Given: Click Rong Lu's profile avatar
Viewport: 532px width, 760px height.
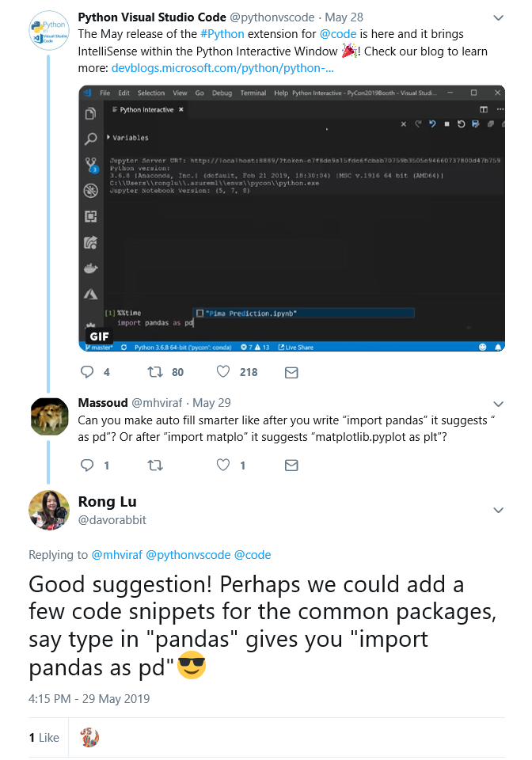Looking at the screenshot, I should [49, 510].
